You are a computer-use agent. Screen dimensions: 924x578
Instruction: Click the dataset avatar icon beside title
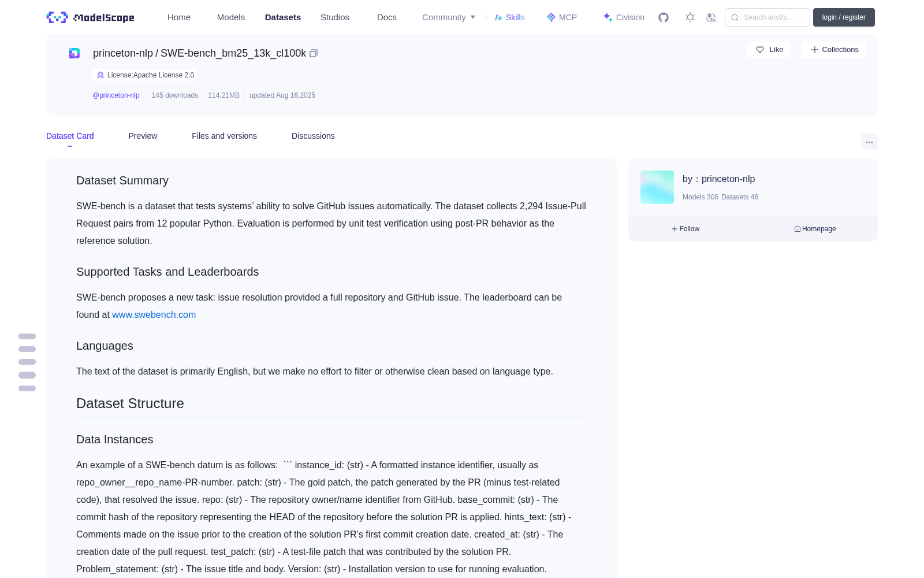tap(74, 53)
